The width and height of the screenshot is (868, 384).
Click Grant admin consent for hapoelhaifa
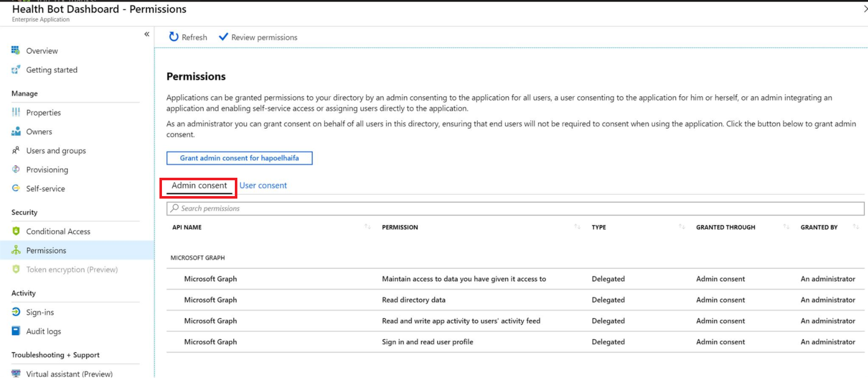click(239, 158)
